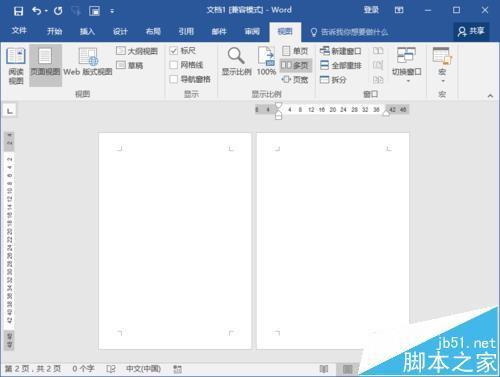Click the read mode status bar icon
This screenshot has width=500, height=377.
click(324, 369)
